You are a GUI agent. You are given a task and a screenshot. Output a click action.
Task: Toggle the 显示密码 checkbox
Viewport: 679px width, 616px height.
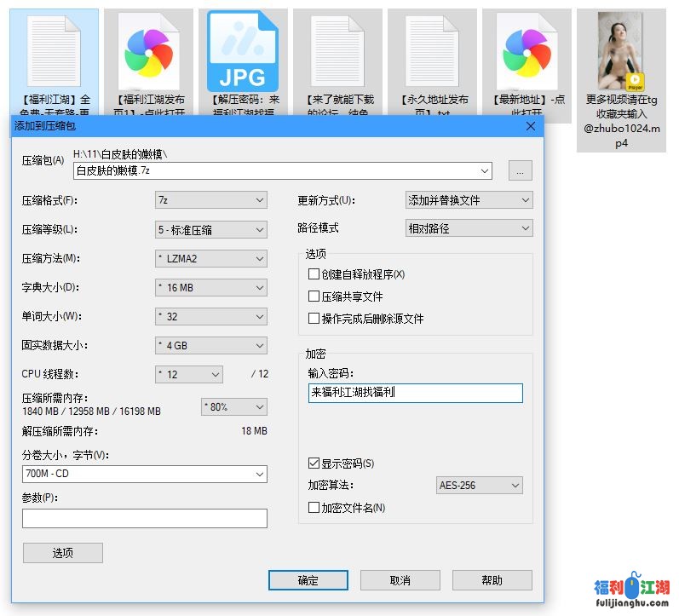[x=314, y=463]
